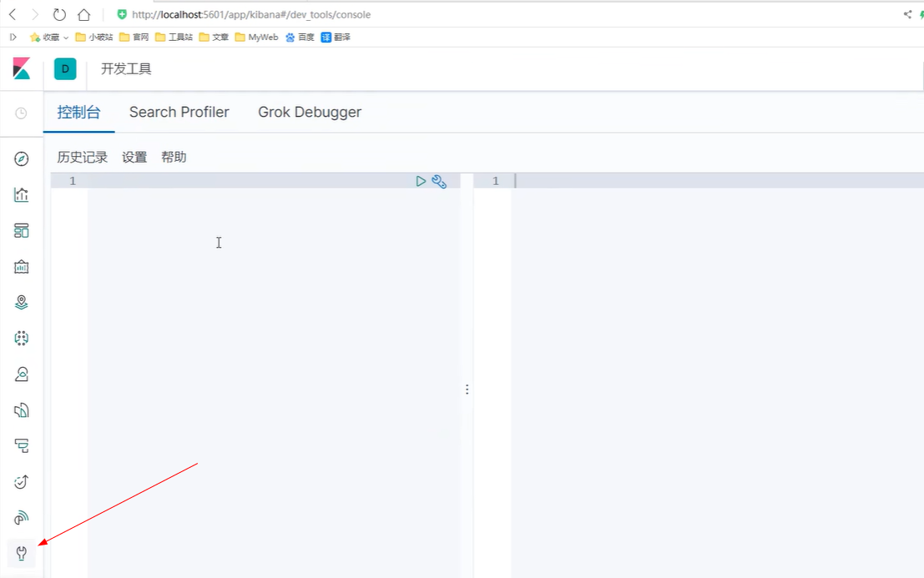Open MyWeb bookmark folder
Image resolution: width=924 pixels, height=578 pixels.
[256, 37]
